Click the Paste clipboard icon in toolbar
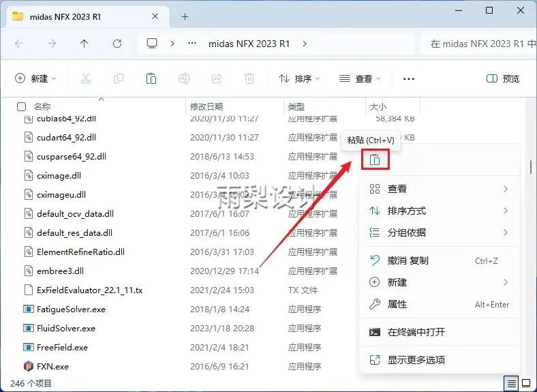537x392 pixels. 151,79
